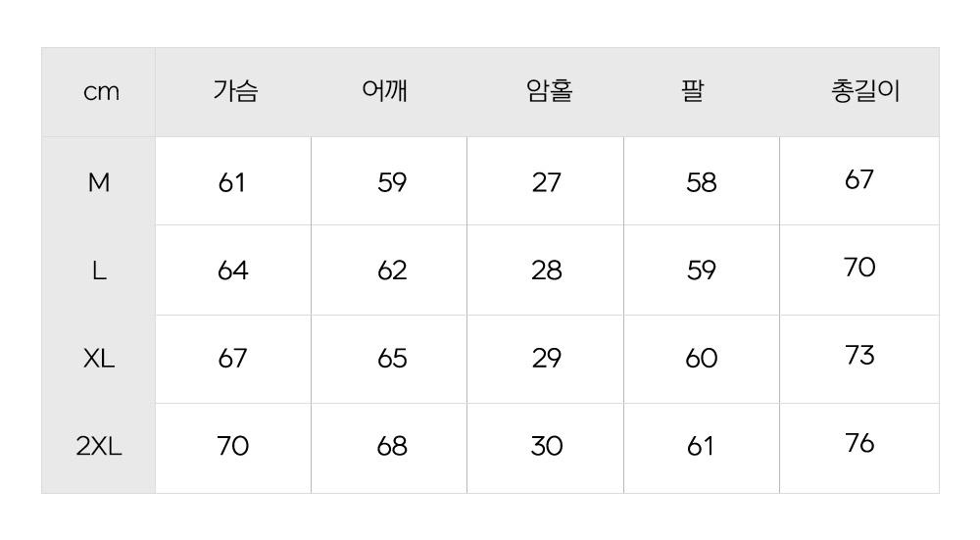Click the 팔 value 58 for M

[702, 182]
